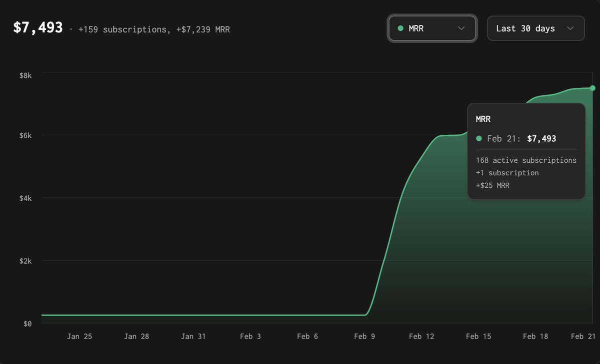Click the tooltip's Feb 21: $7,493 line
Viewport: 600px width, 364px height.
coord(516,138)
